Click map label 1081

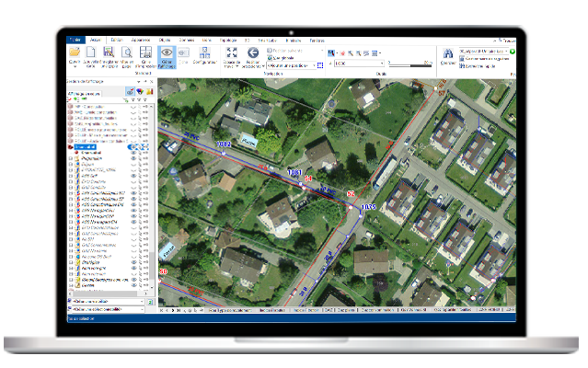point(294,172)
